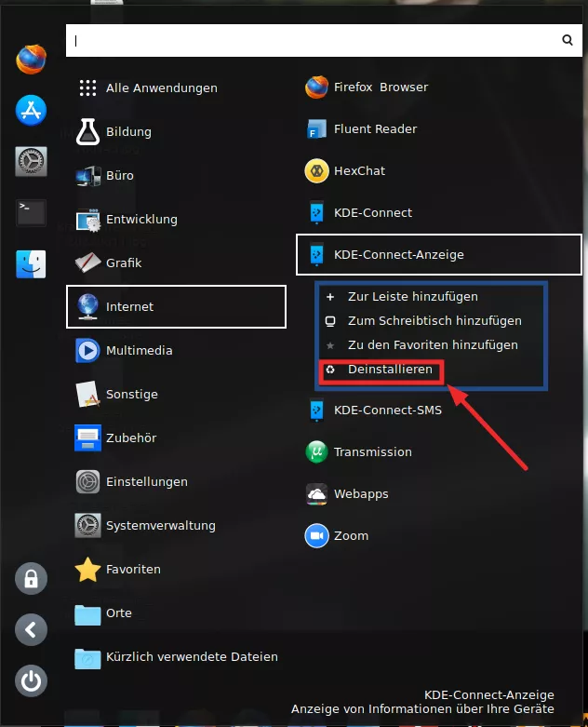Viewport: 588px width, 727px height.
Task: Open the App Store icon in sidebar
Action: (x=31, y=111)
